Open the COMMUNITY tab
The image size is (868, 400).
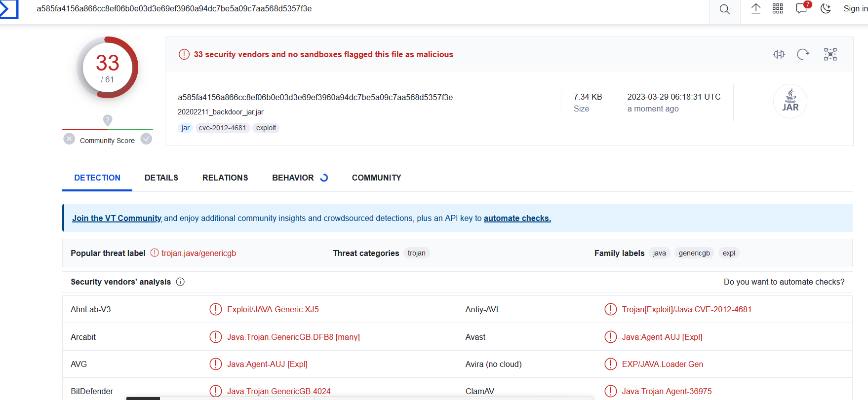[x=376, y=178]
